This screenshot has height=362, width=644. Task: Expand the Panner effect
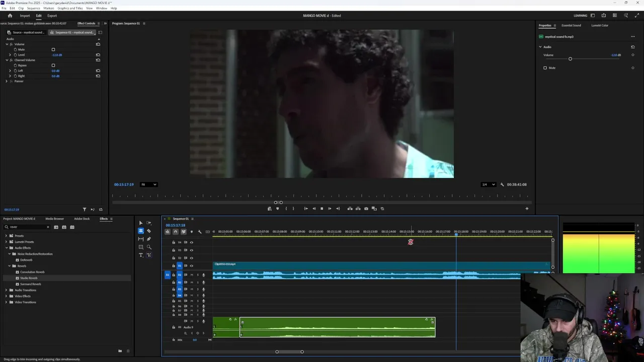(x=7, y=81)
